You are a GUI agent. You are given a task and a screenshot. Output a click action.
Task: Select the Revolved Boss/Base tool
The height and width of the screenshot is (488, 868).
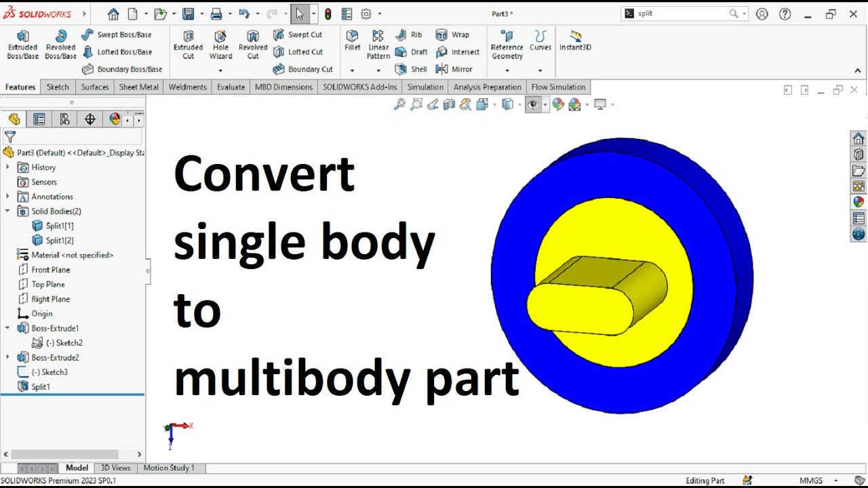coord(60,45)
